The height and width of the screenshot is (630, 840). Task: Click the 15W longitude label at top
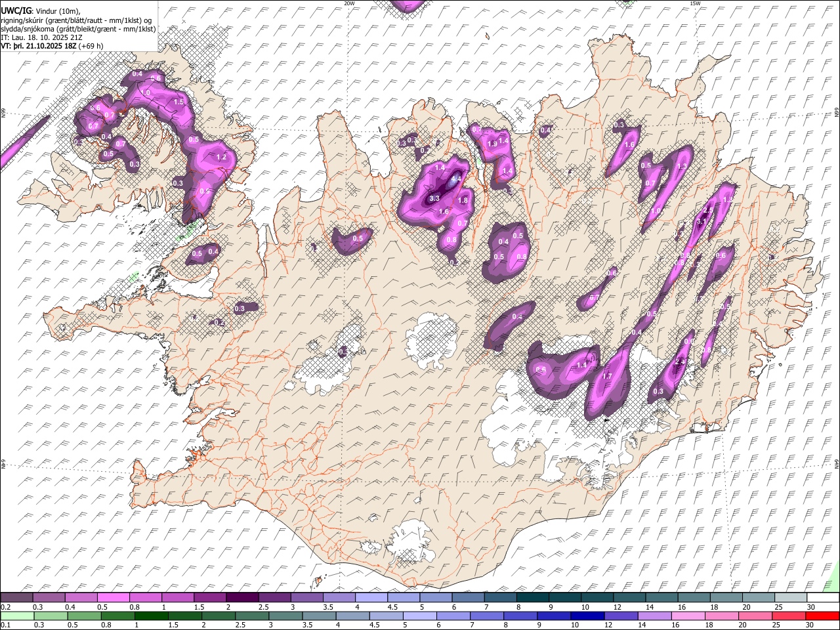[x=694, y=3]
